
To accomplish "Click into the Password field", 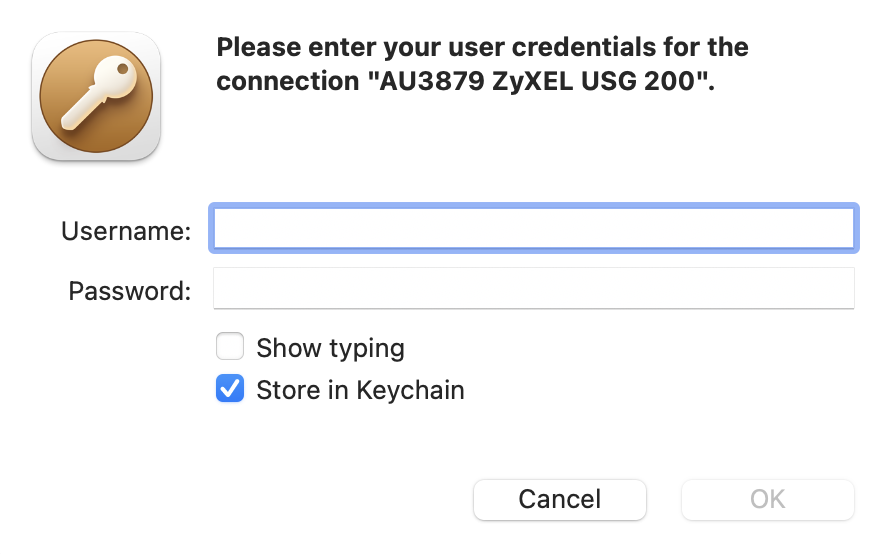I will pos(534,288).
